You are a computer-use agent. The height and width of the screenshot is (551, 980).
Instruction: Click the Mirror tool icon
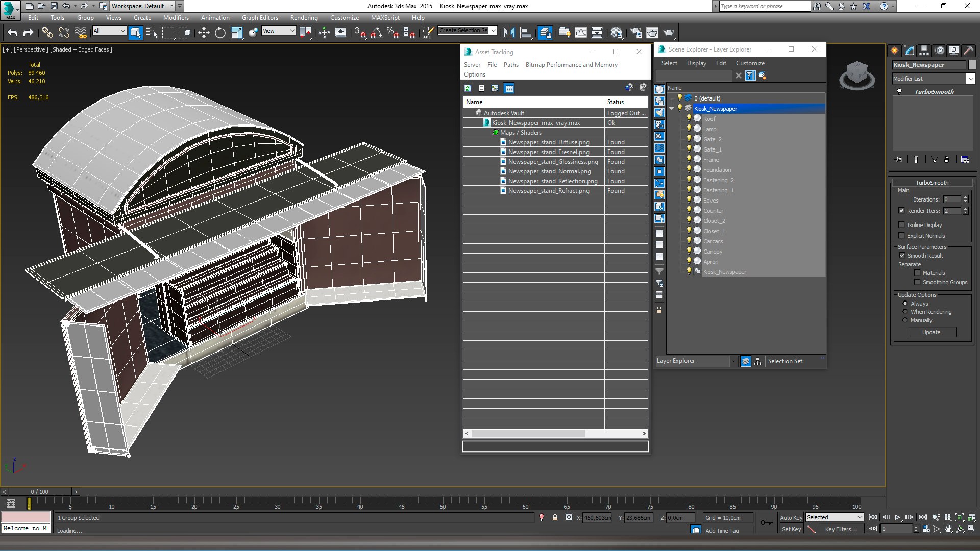click(x=509, y=33)
